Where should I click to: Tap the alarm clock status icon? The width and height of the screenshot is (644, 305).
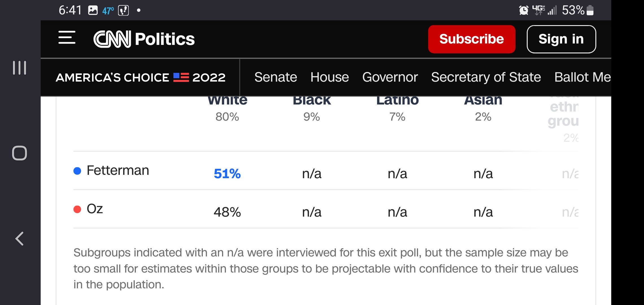click(x=523, y=10)
